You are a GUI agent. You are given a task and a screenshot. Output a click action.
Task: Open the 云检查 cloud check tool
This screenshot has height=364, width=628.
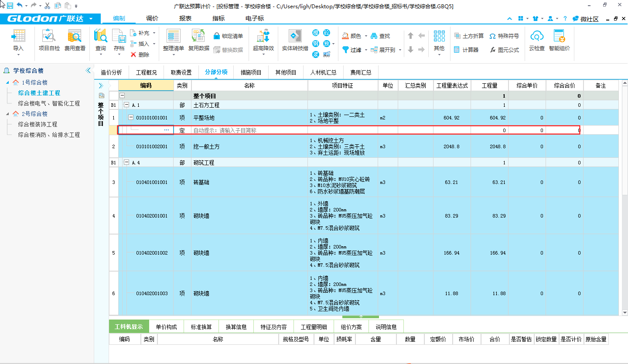(536, 36)
